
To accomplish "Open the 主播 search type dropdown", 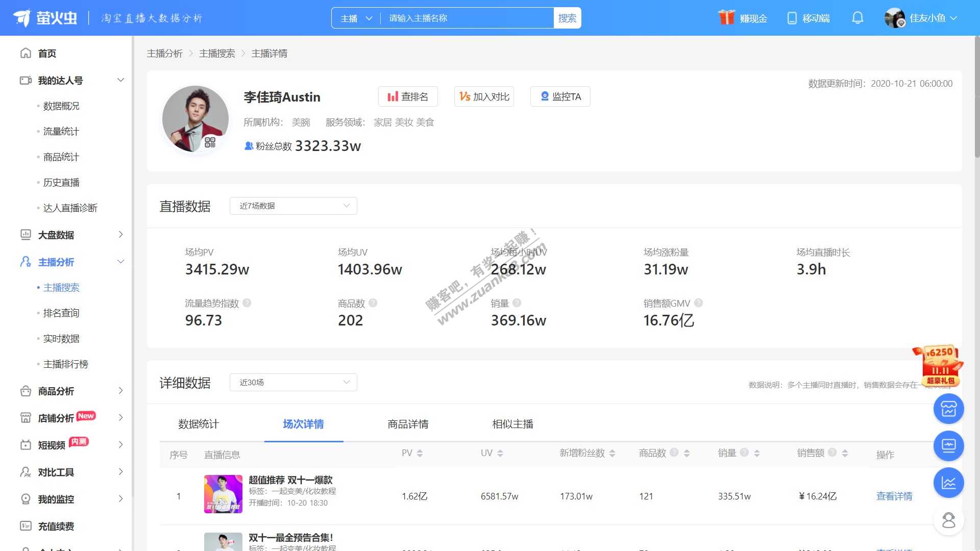I will pyautogui.click(x=356, y=18).
